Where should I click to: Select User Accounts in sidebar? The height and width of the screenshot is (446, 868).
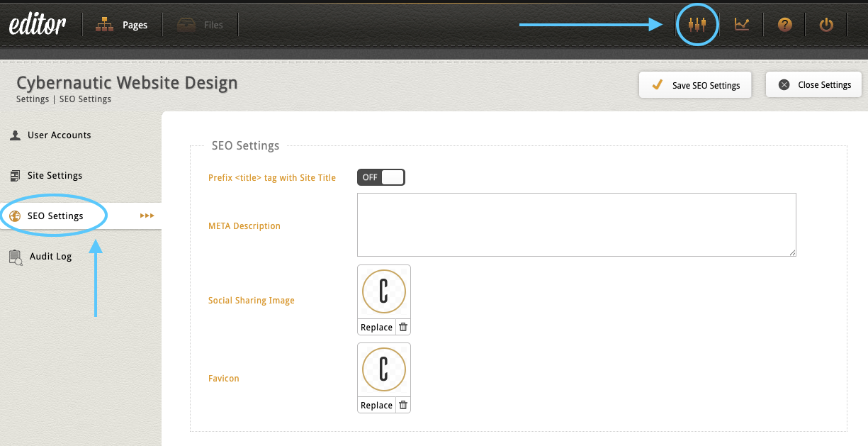[x=59, y=135]
